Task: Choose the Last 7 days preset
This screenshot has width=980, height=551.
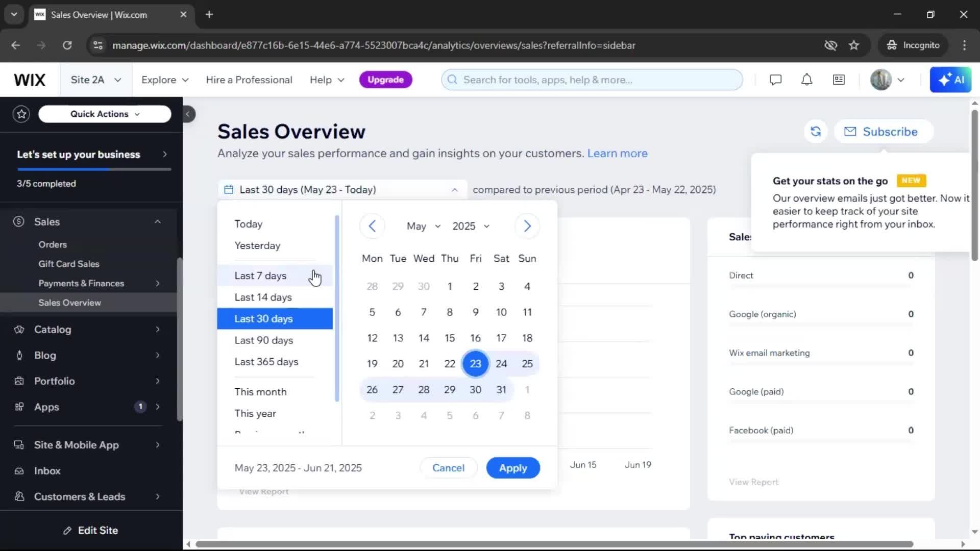Action: coord(275,275)
